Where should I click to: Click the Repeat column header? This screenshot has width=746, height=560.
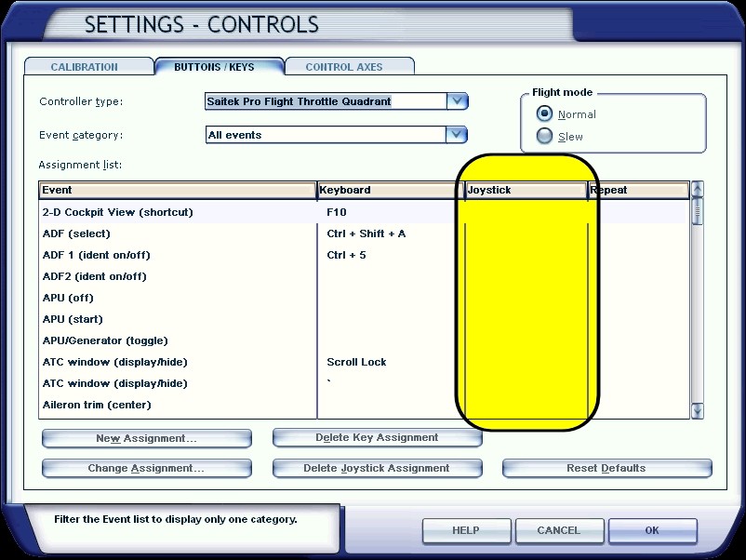tap(638, 190)
